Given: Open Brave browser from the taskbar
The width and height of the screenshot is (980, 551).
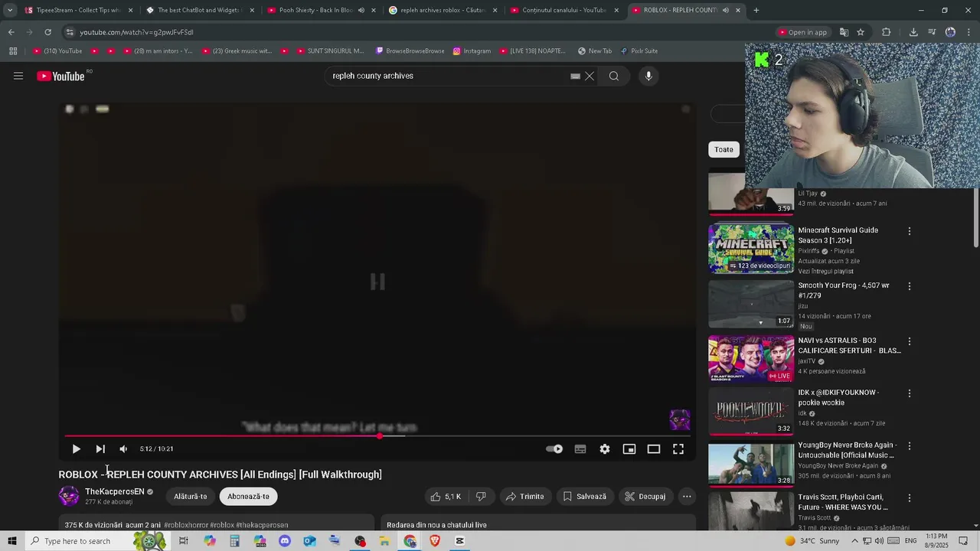Looking at the screenshot, I should tap(435, 541).
